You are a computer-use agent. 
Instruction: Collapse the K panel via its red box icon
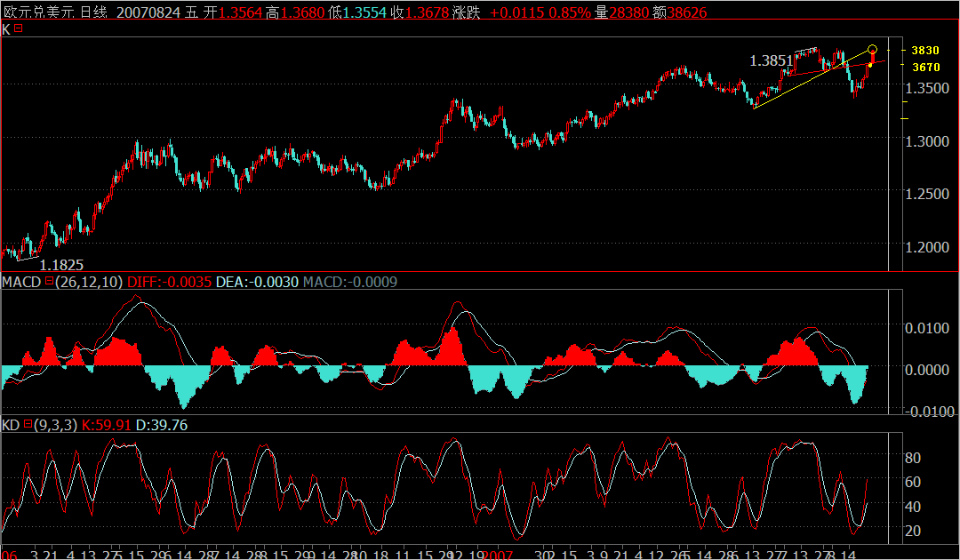coord(19,28)
